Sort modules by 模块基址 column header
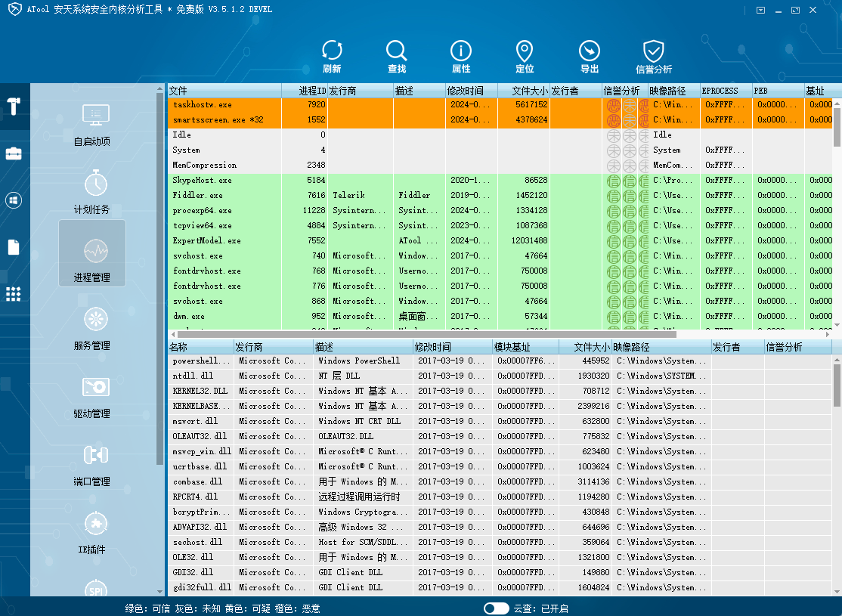This screenshot has height=616, width=842. pyautogui.click(x=525, y=347)
